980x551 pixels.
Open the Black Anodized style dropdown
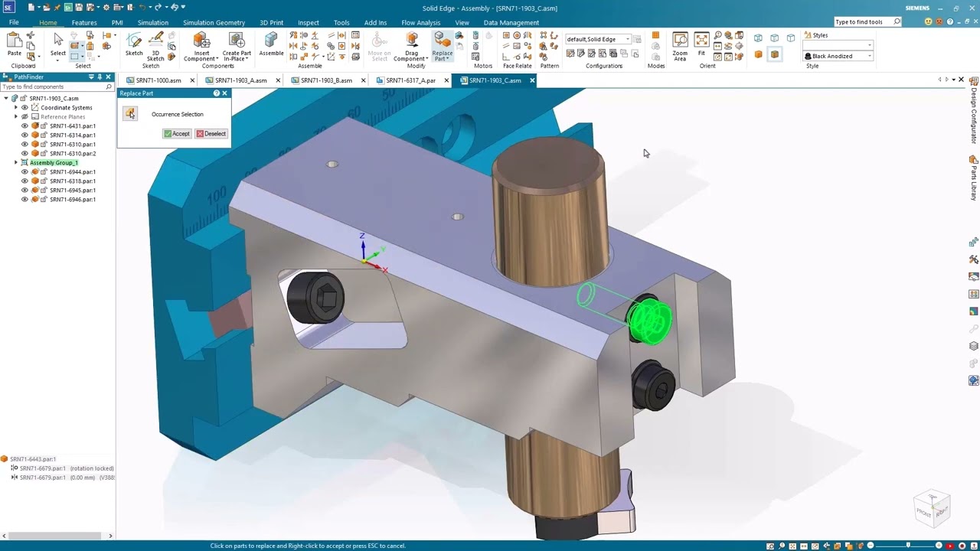pyautogui.click(x=870, y=56)
